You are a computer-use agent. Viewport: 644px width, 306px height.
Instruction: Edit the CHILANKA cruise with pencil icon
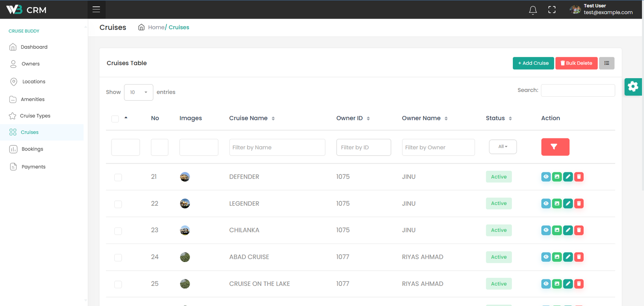[568, 230]
